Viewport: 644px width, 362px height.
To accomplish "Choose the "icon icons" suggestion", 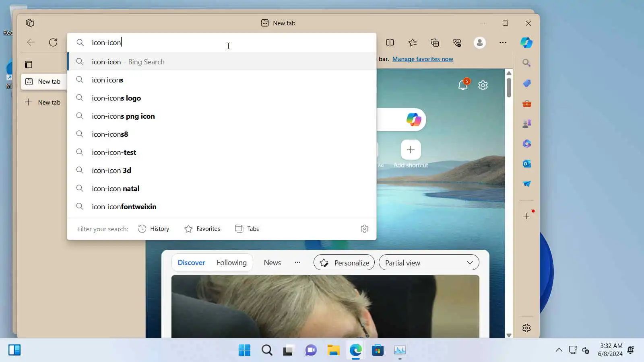I will (x=222, y=80).
